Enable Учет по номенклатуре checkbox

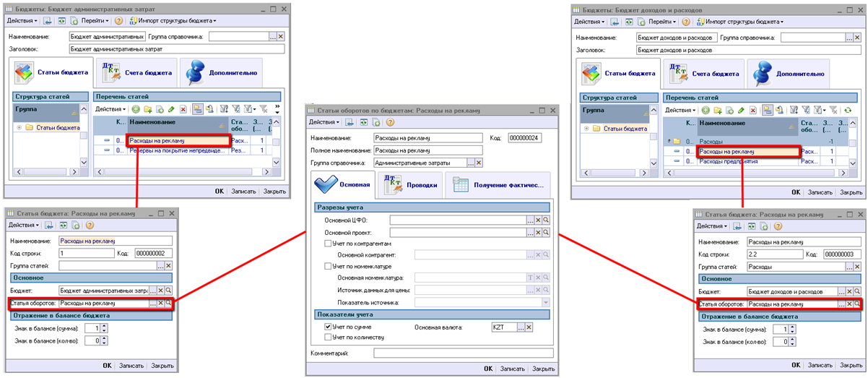[x=329, y=267]
